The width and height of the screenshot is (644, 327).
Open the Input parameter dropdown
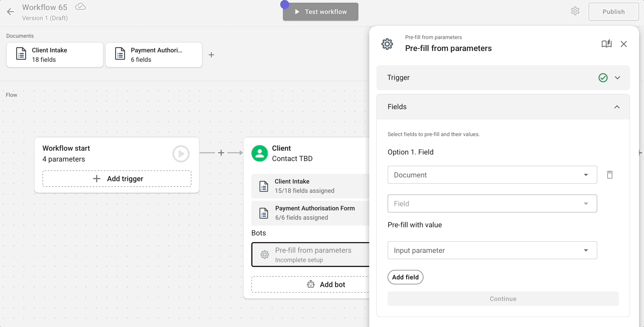tap(492, 250)
